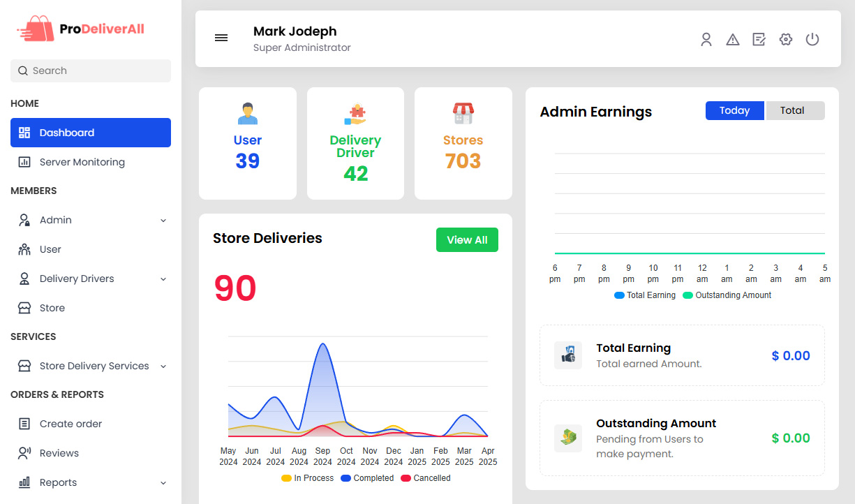This screenshot has width=855, height=504.
Task: Click the sidebar Search field
Action: pos(91,71)
